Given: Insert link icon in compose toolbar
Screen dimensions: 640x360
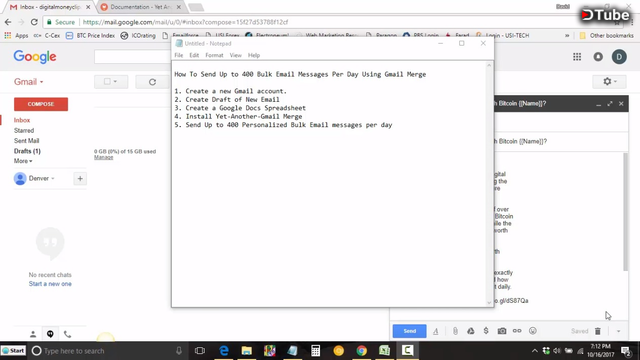Looking at the screenshot, I should (517, 331).
